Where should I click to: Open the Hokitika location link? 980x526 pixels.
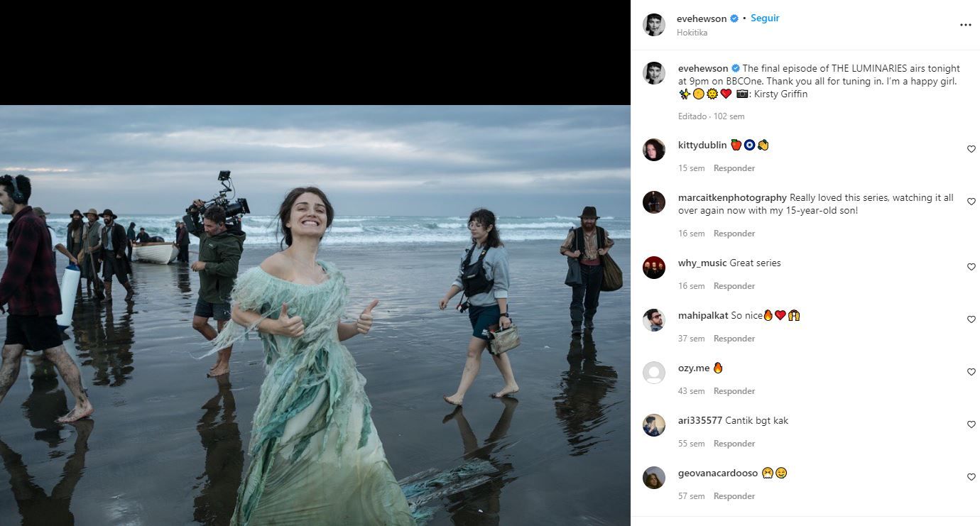692,33
